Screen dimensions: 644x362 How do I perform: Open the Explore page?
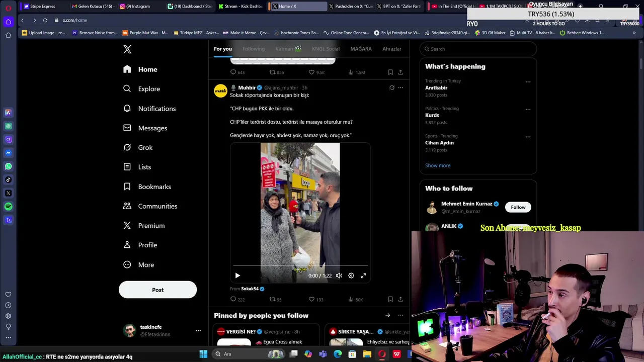point(141,89)
